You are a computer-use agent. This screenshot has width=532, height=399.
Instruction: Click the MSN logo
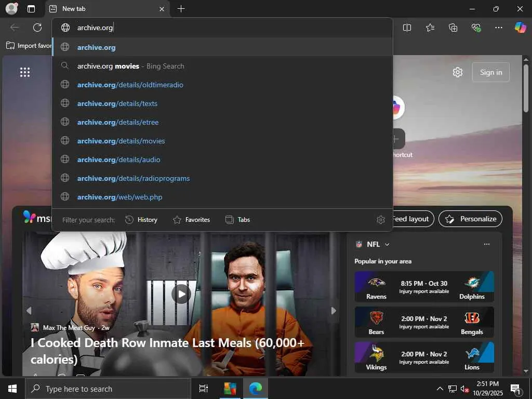pyautogui.click(x=37, y=218)
